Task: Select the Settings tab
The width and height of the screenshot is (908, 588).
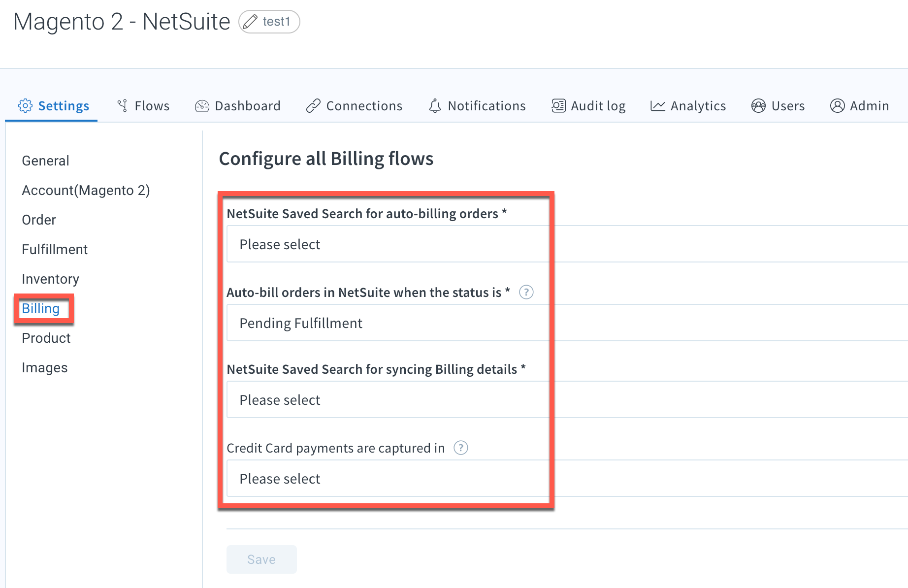Action: [54, 106]
